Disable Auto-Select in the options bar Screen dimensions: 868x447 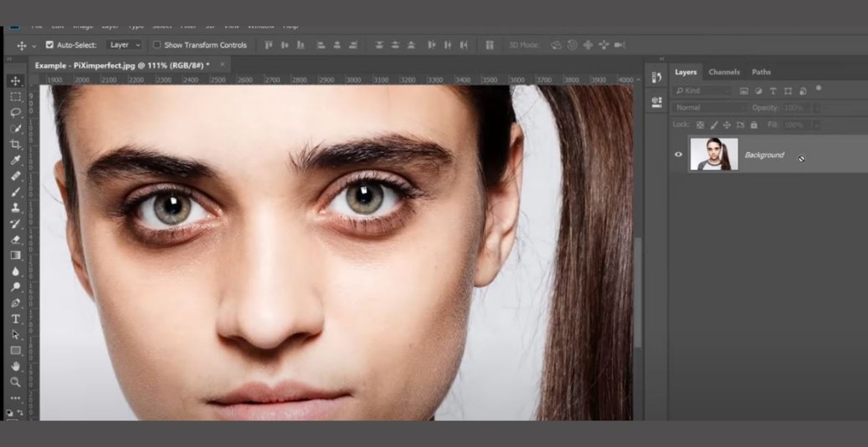tap(50, 45)
